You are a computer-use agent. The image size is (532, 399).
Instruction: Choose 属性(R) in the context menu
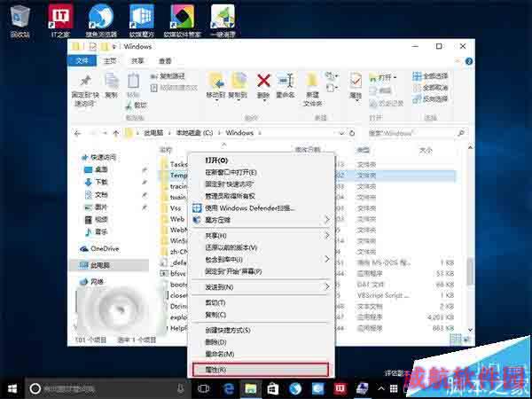pos(261,370)
